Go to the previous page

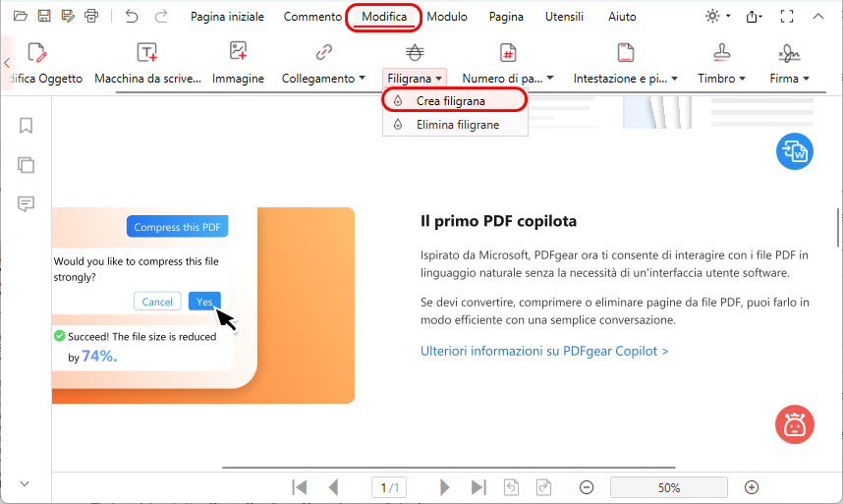pos(333,487)
